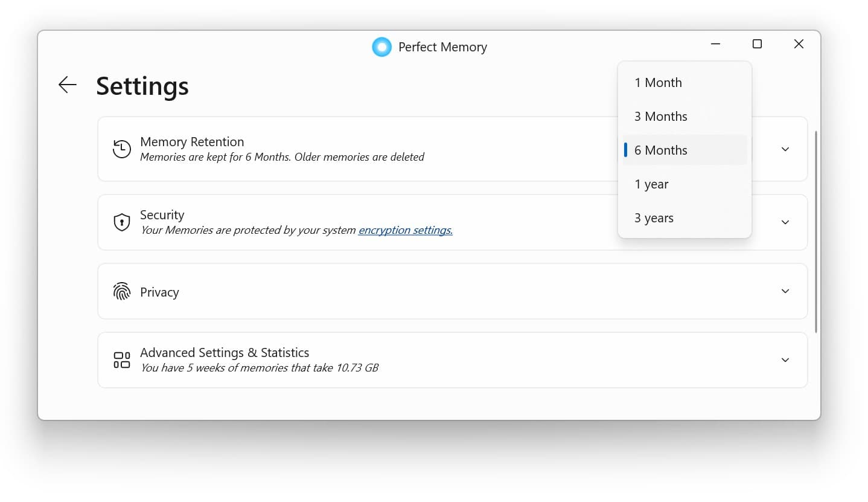Expand the Privacy section
This screenshot has height=502, width=868.
click(785, 291)
